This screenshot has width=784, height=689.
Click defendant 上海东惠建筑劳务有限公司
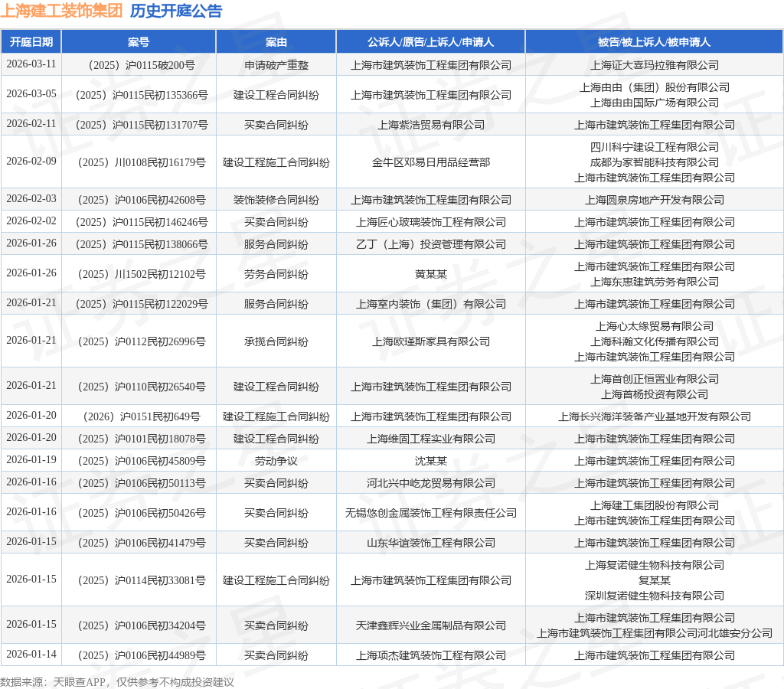[x=655, y=282]
